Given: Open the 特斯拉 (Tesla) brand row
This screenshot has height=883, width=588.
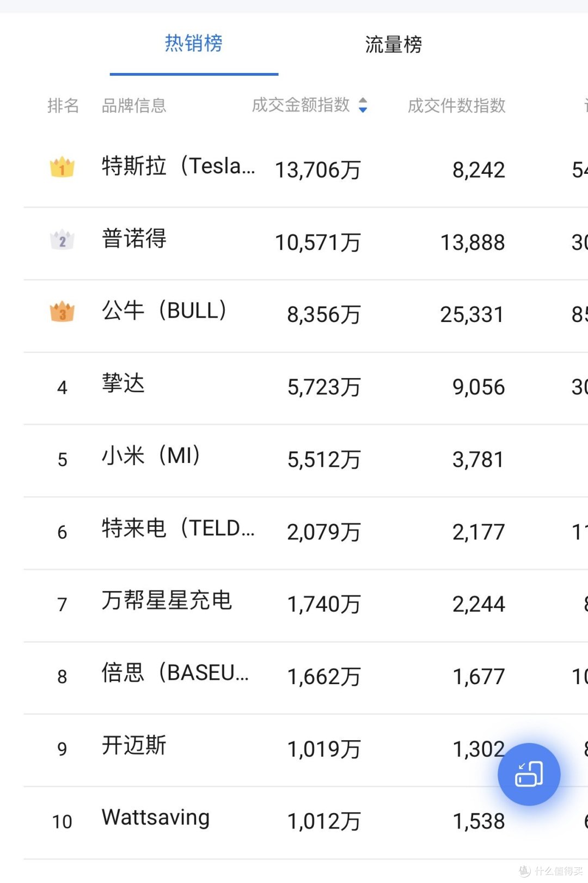Looking at the screenshot, I should click(178, 166).
